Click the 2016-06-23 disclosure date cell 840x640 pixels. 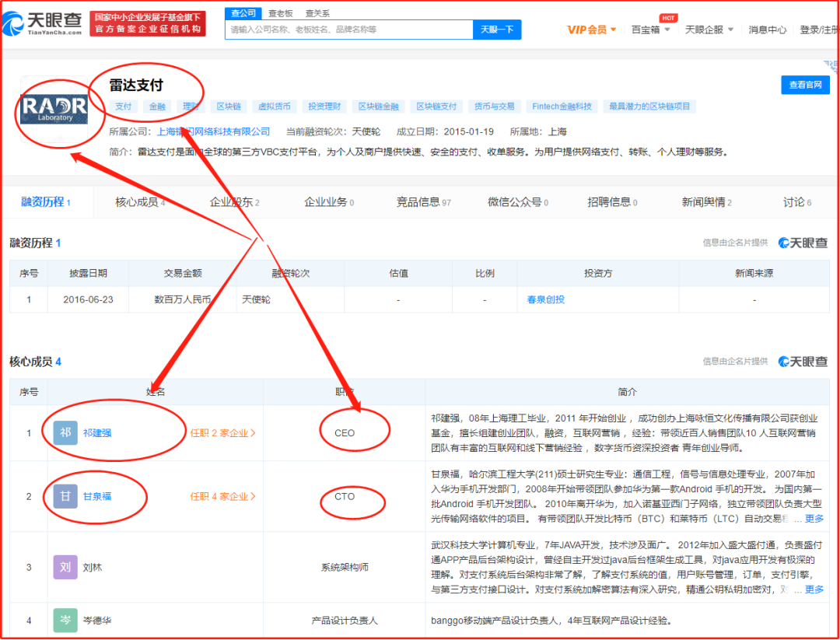(89, 299)
